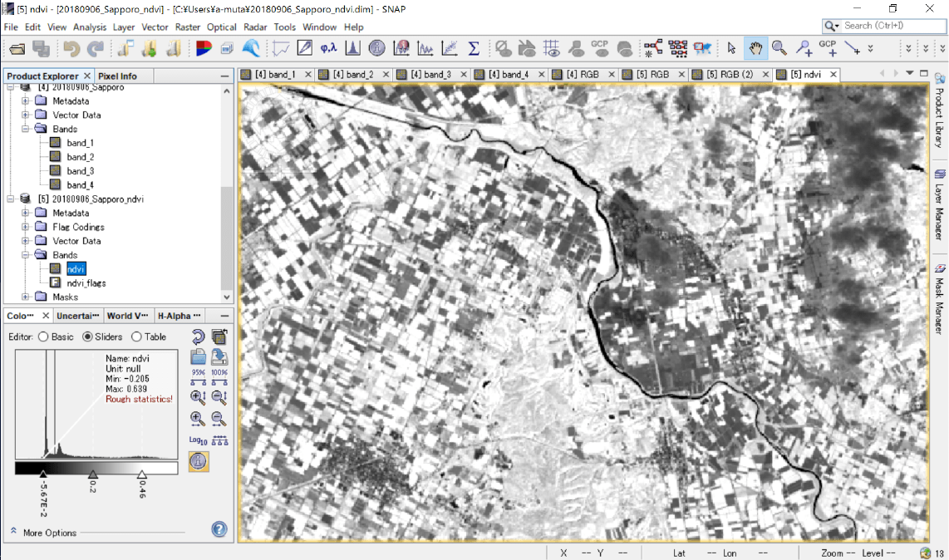949x560 pixels.
Task: Open the Graph Builder tool
Action: tap(653, 48)
